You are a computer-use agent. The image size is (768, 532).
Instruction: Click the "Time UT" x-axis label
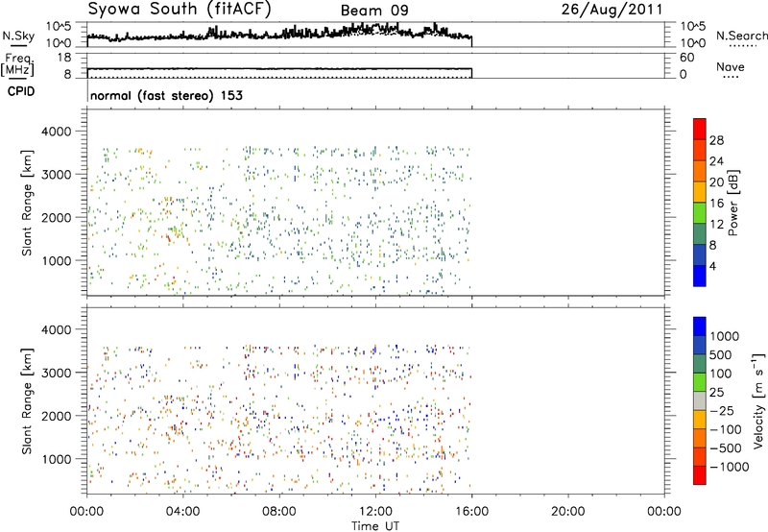tap(375, 526)
